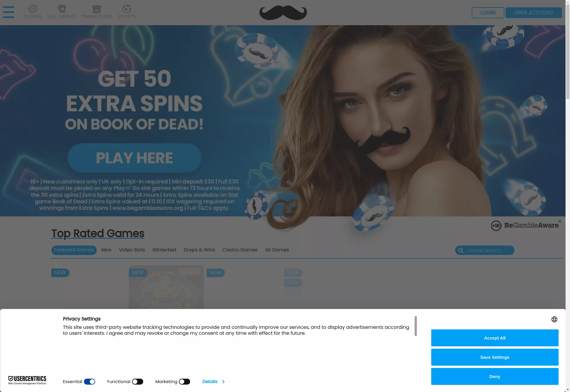Click the privacy text scrollbar
570x392 pixels.
click(x=416, y=326)
